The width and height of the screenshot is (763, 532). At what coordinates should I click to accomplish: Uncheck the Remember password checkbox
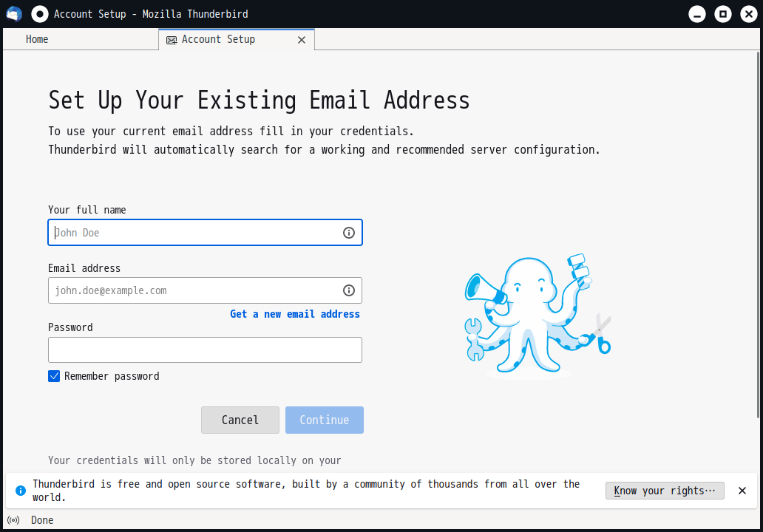click(x=54, y=376)
